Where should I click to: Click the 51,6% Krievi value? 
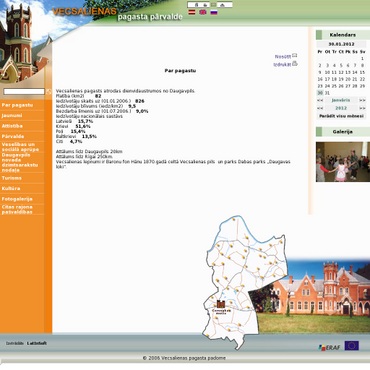pos(83,126)
